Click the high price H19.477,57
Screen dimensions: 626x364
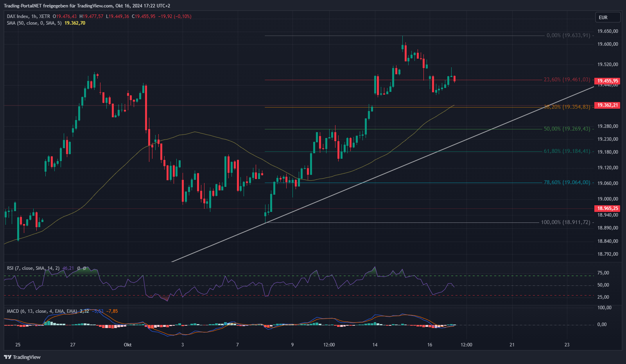pyautogui.click(x=91, y=16)
